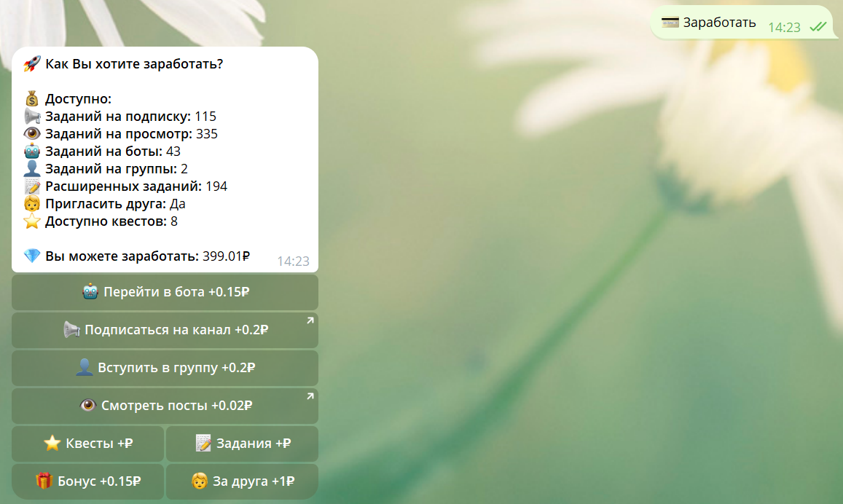Click the text 'Вы можете заработать: 399.01₽'

point(147,256)
